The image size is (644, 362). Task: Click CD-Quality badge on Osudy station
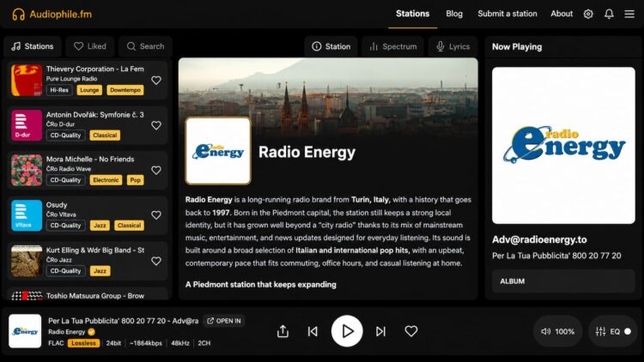point(66,226)
